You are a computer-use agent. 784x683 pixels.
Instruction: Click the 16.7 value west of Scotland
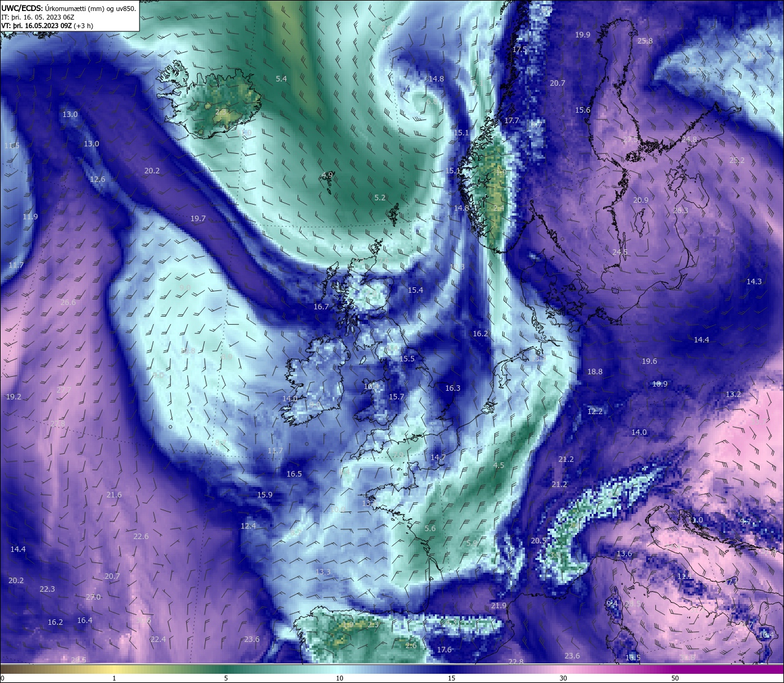point(321,307)
